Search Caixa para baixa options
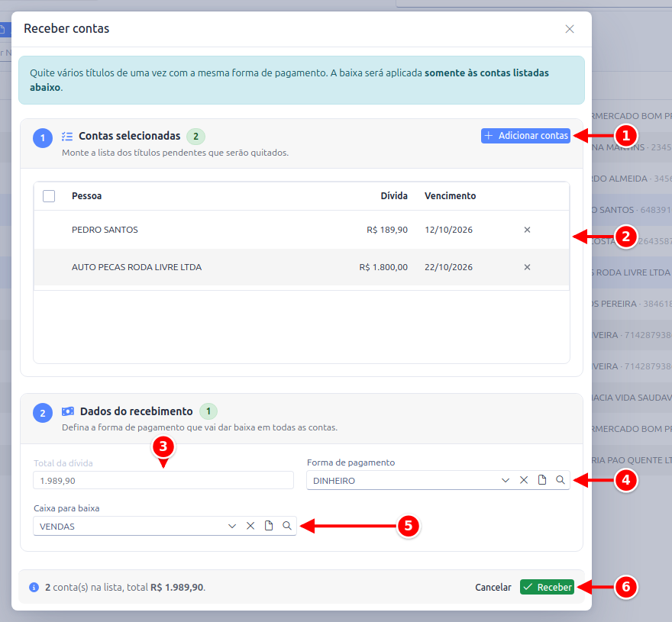Viewport: 672px width, 622px height. point(286,526)
